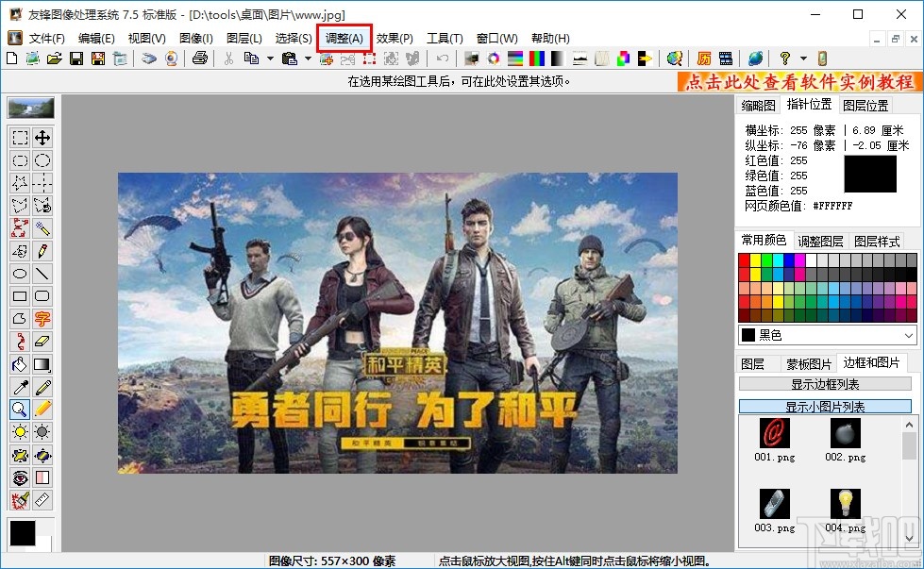Select the move tool with four arrows
This screenshot has height=569, width=924.
point(42,138)
